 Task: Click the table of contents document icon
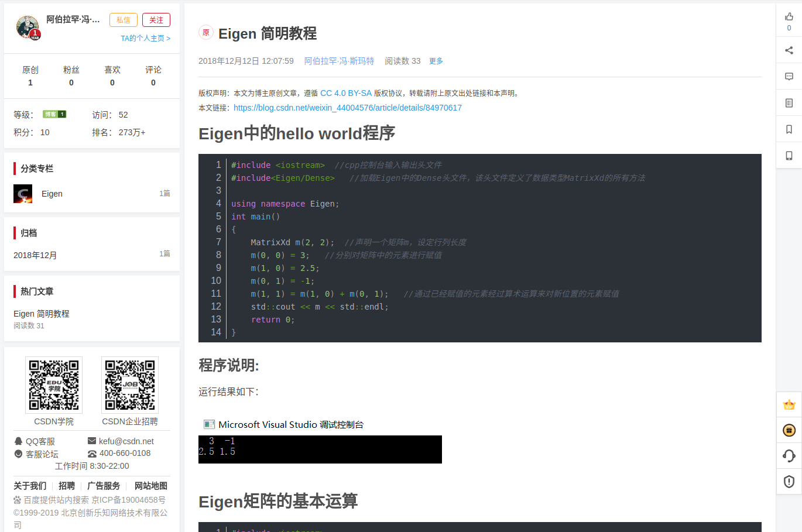[x=789, y=103]
